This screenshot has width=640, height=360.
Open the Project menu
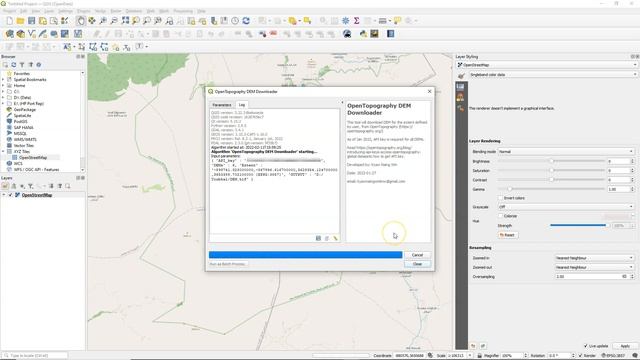(x=9, y=11)
